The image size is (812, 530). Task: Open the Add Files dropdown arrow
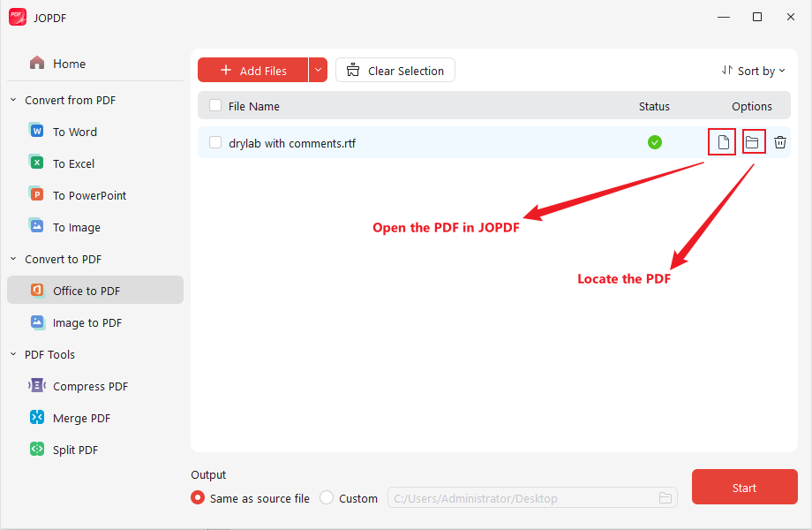[x=318, y=70]
